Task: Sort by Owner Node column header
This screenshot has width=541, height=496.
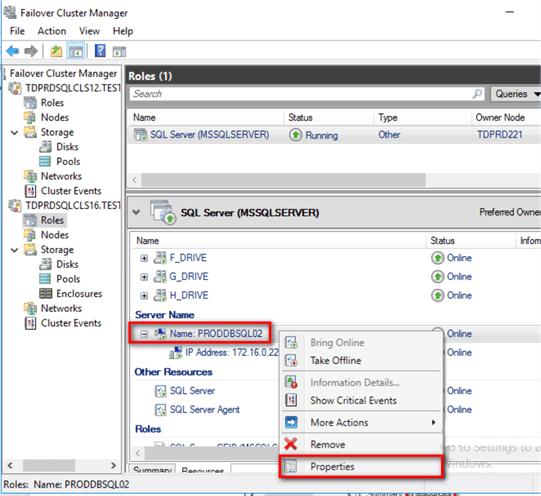Action: [500, 118]
